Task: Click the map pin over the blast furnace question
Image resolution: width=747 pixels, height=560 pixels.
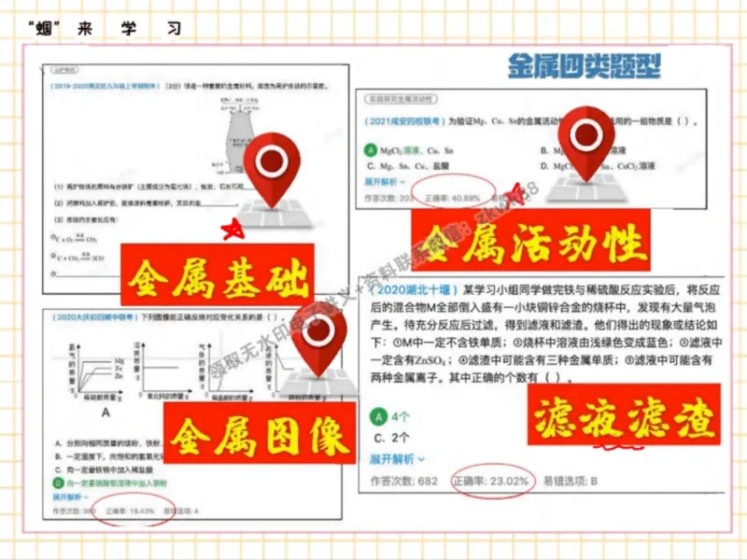Action: [272, 170]
